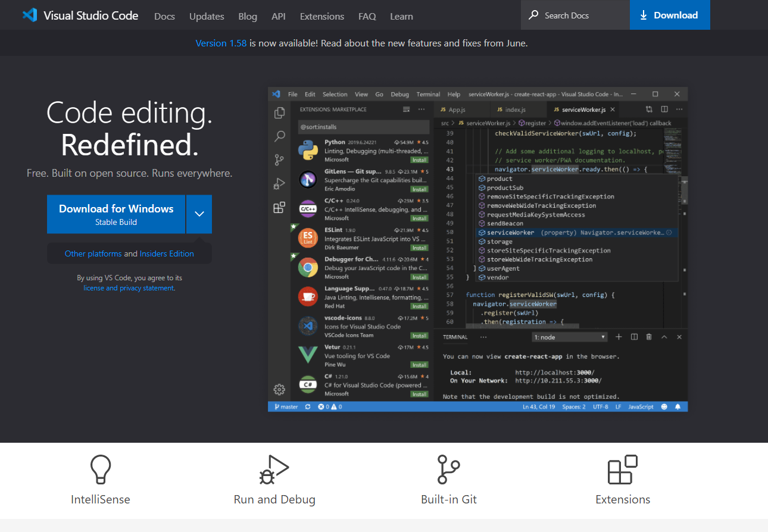Click the Built-in Git label
Image resolution: width=768 pixels, height=532 pixels.
click(x=449, y=499)
